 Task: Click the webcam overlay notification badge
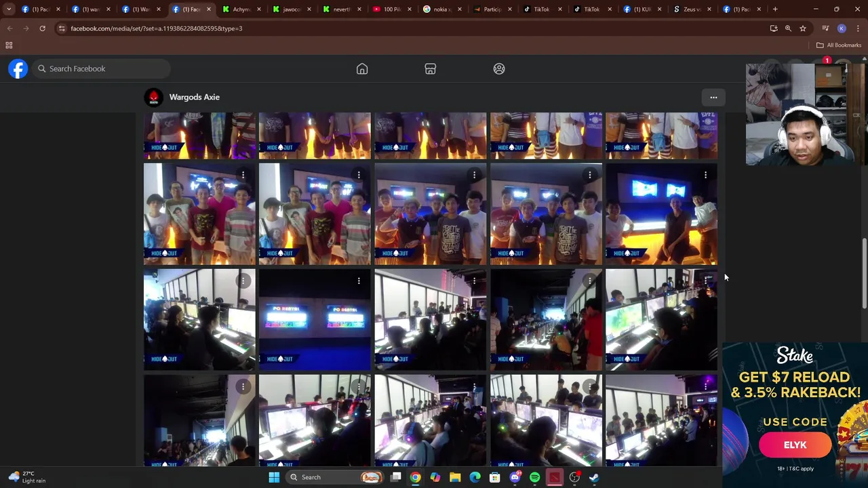tap(827, 61)
